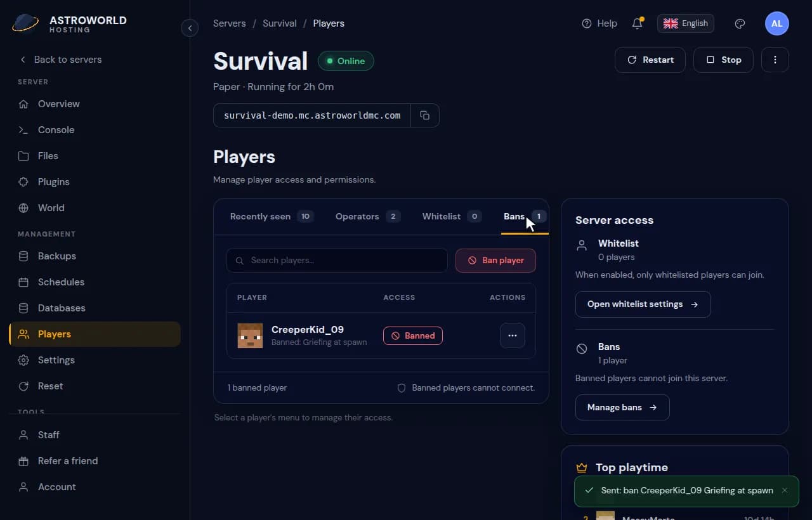
Task: Open server Settings in the sidebar
Action: pos(95,360)
